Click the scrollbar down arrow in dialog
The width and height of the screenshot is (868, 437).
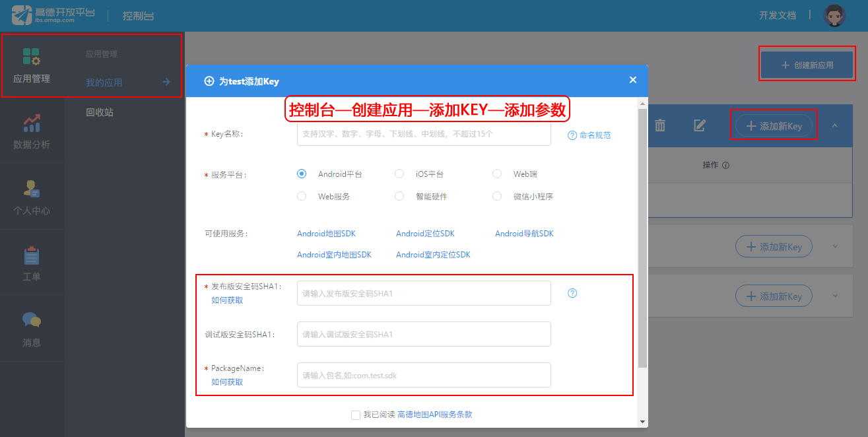point(643,421)
